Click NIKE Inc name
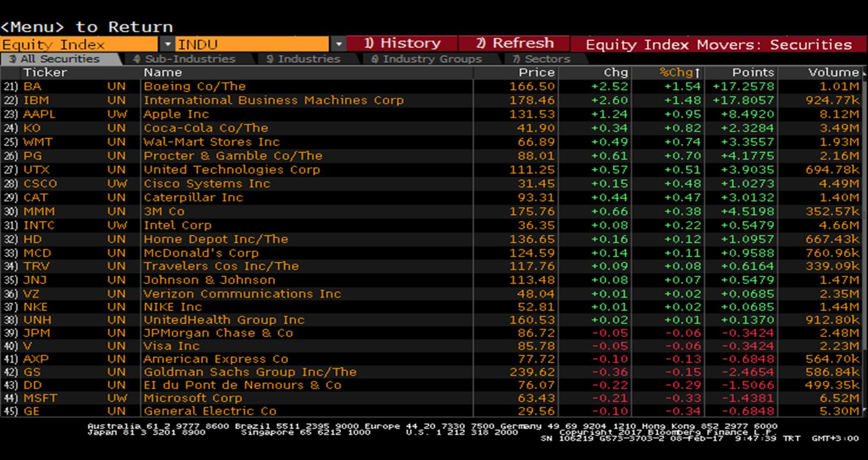Screen dimensions: 868x460 pyautogui.click(x=172, y=307)
